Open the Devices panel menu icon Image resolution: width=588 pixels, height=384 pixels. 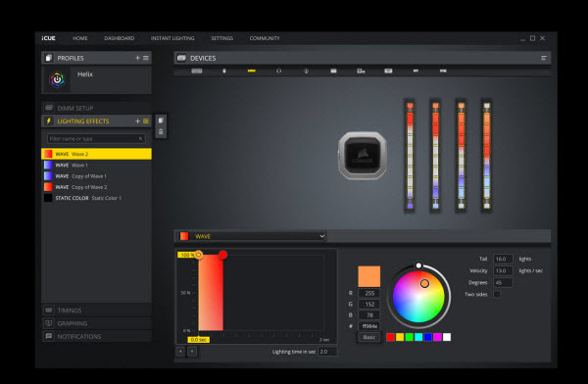click(544, 58)
